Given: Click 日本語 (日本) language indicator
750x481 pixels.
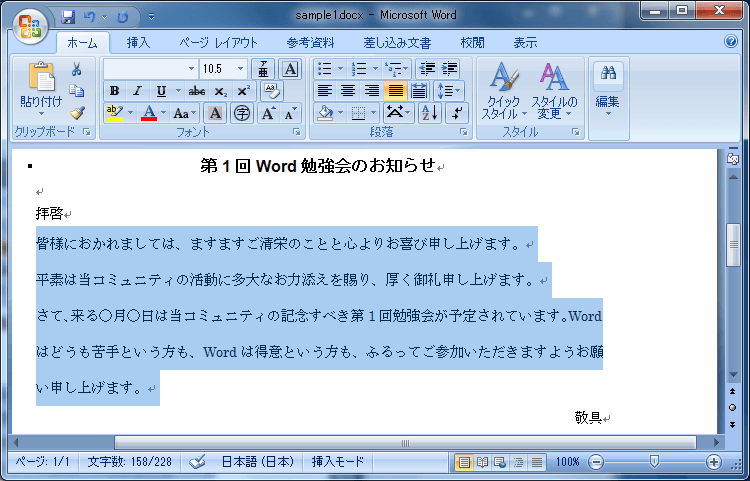Looking at the screenshot, I should [257, 462].
